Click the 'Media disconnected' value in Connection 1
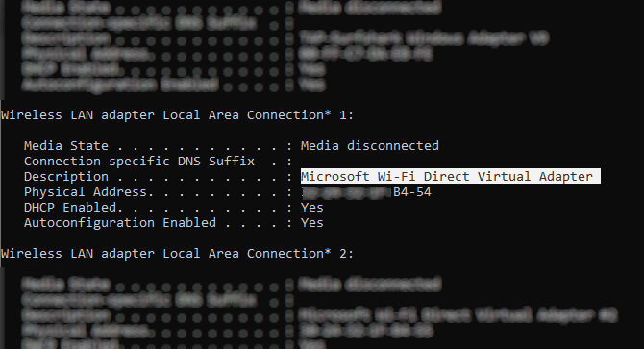The image size is (644, 349). [x=370, y=146]
